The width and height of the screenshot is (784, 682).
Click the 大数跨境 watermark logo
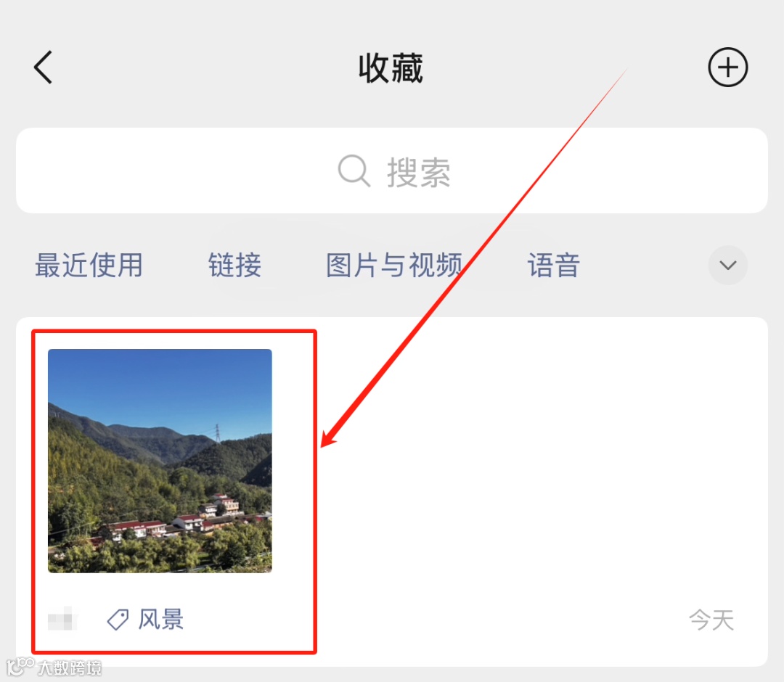click(20, 666)
